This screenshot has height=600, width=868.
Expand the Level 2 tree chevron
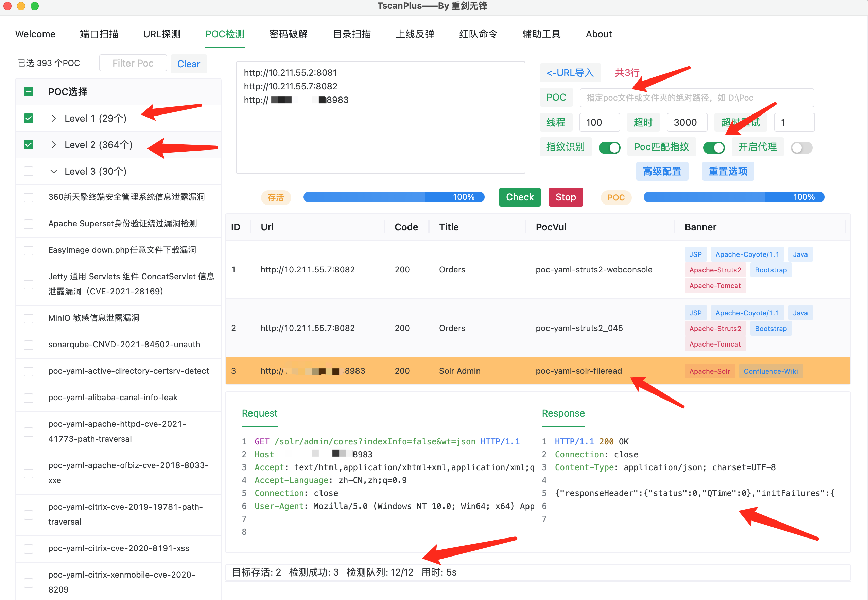(54, 145)
